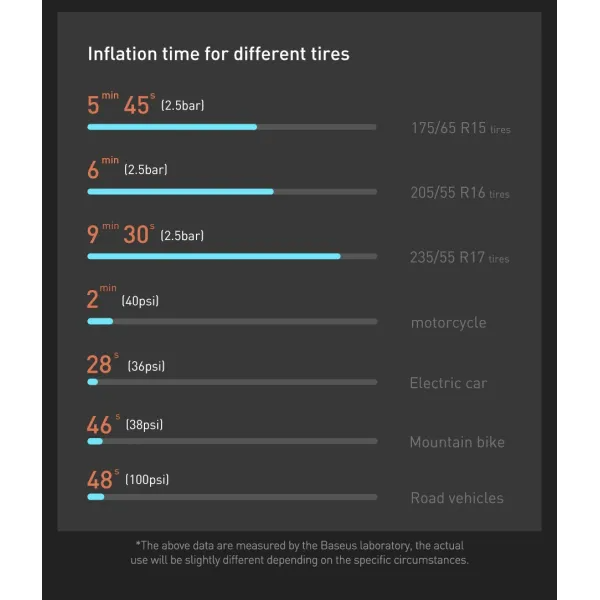Click the motorcycle label
600x600 pixels.
tap(448, 323)
